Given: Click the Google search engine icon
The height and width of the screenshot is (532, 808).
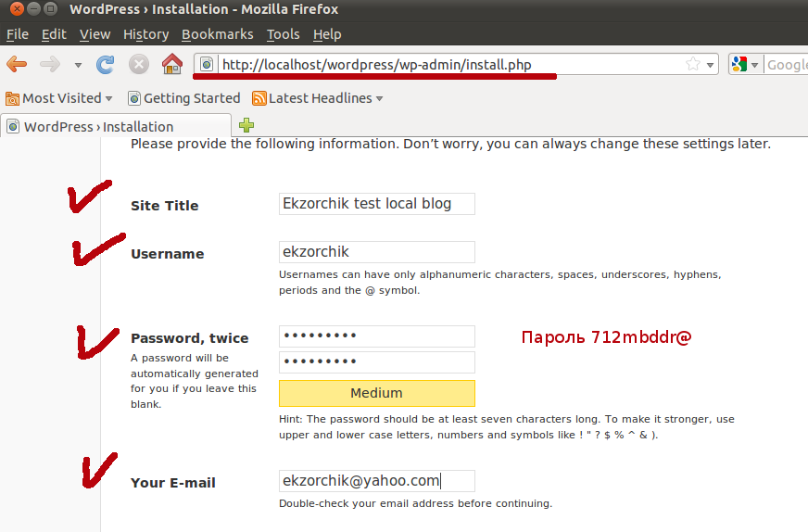Looking at the screenshot, I should [739, 65].
